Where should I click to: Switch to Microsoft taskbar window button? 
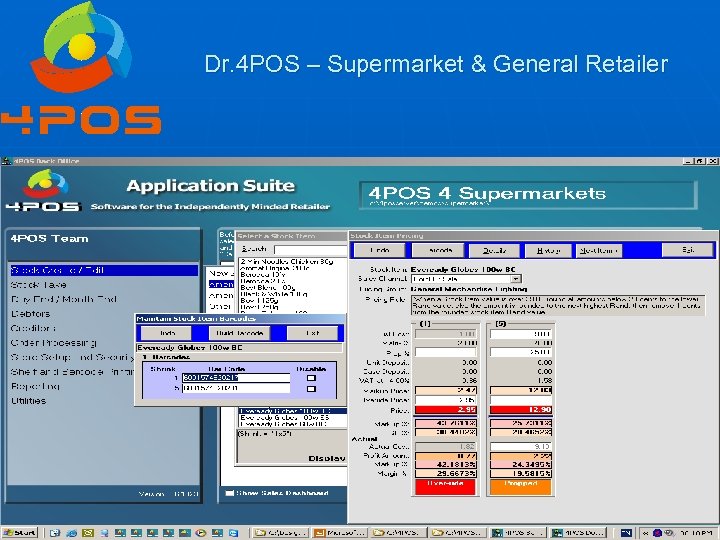340,533
